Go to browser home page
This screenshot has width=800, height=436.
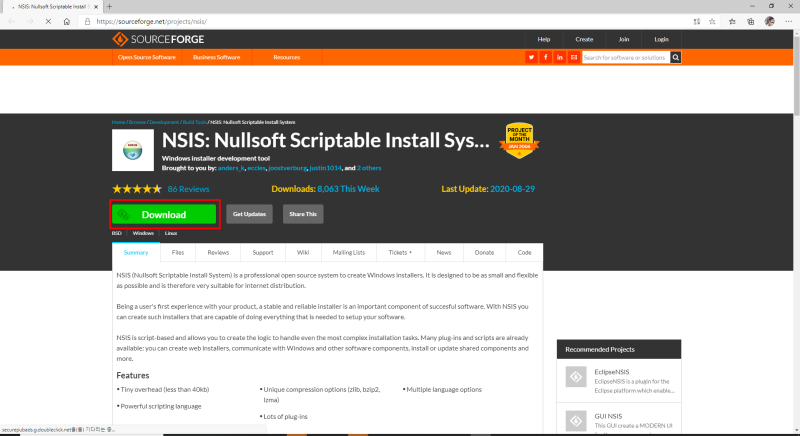[66, 21]
